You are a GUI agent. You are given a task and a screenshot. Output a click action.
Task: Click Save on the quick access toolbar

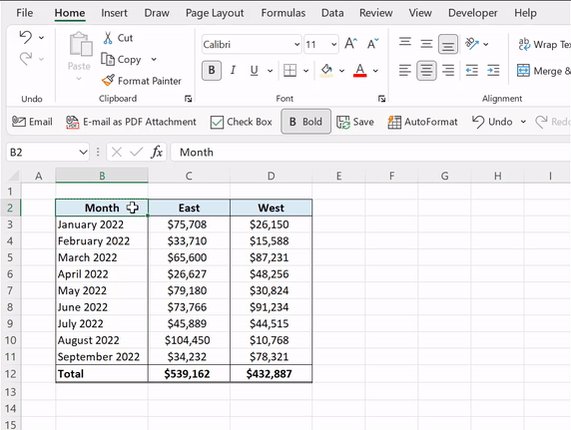355,122
